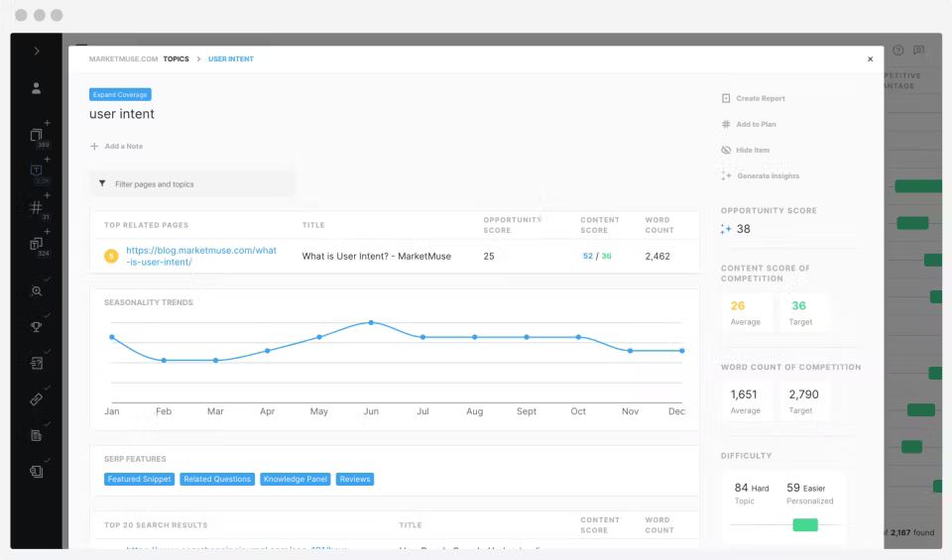
Task: Click the Knowledge Panel SERP tag
Action: [x=296, y=480]
